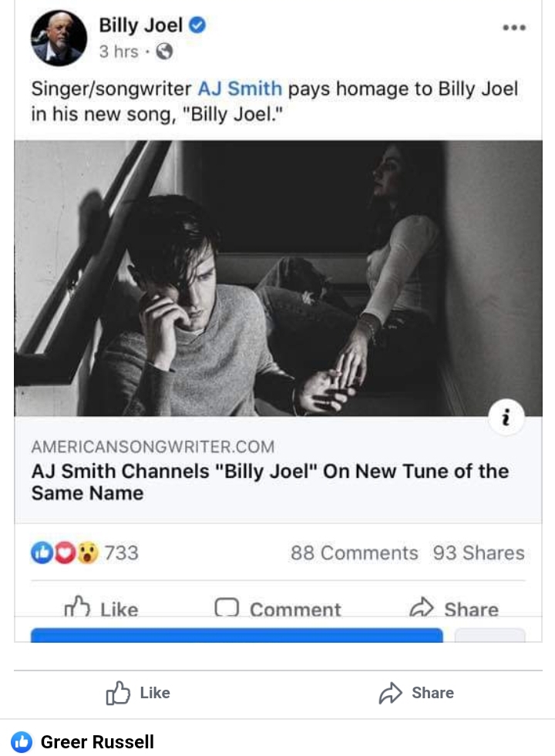Click the americansongwriter.com source label
The width and height of the screenshot is (555, 756).
[x=153, y=446]
